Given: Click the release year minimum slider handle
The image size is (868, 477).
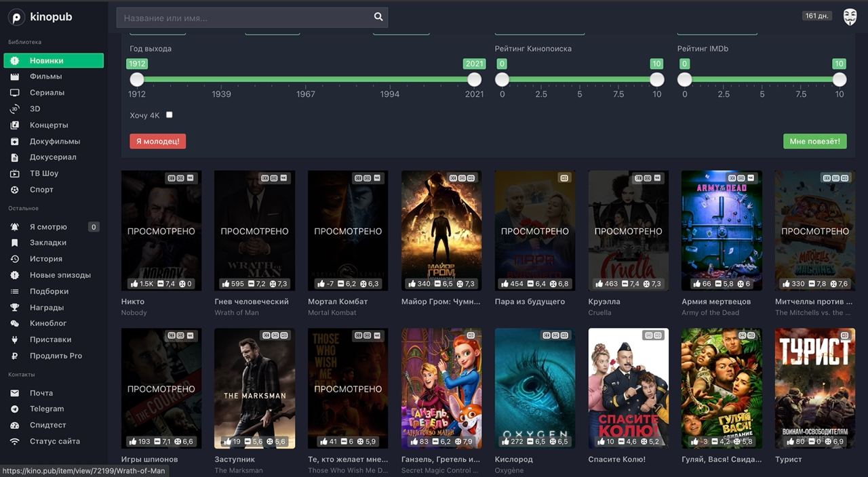Looking at the screenshot, I should click(137, 79).
